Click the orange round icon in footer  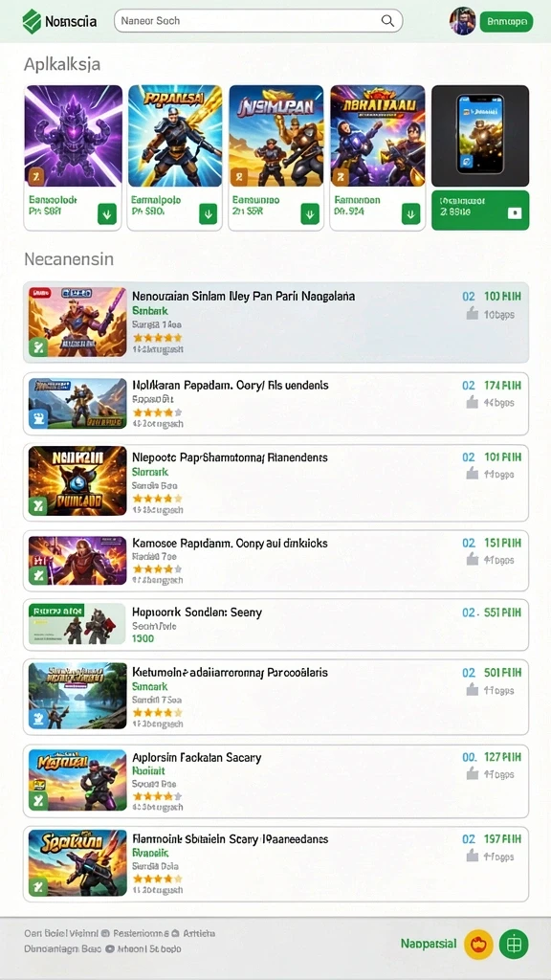(478, 944)
